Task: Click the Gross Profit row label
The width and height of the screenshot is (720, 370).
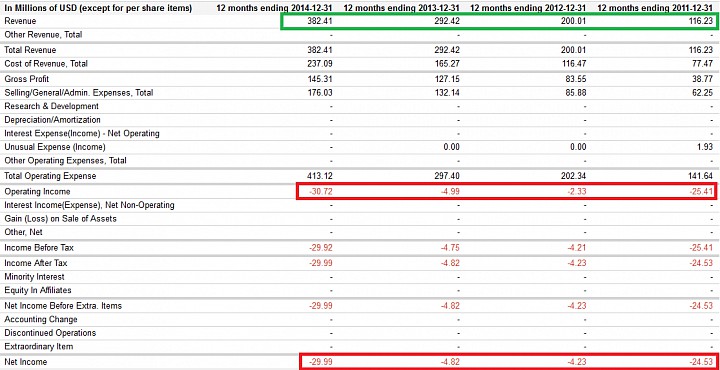Action: 27,79
